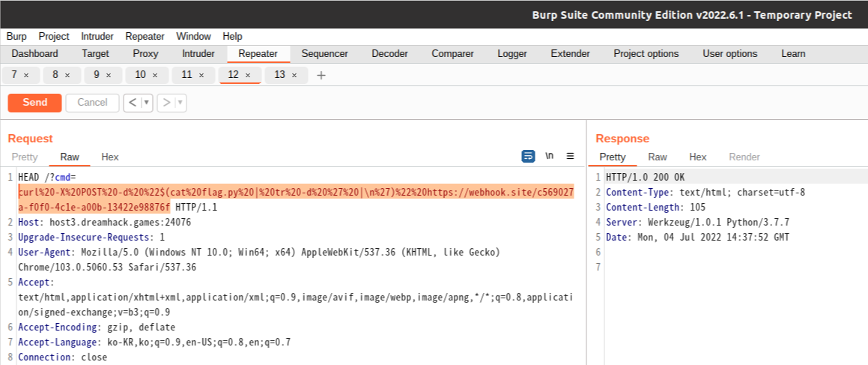Image resolution: width=868 pixels, height=365 pixels.
Task: Click the Content-Length: 105 response line
Action: click(656, 207)
